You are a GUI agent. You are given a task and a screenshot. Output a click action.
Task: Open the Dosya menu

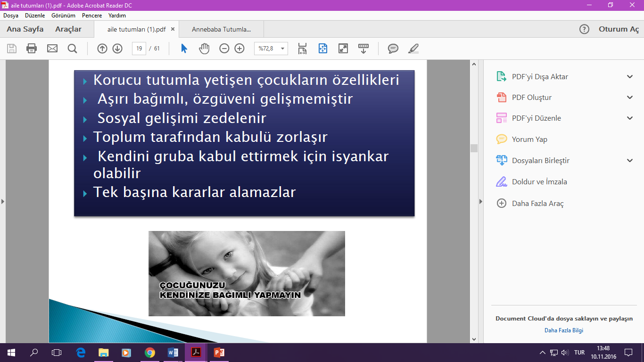pos(11,16)
